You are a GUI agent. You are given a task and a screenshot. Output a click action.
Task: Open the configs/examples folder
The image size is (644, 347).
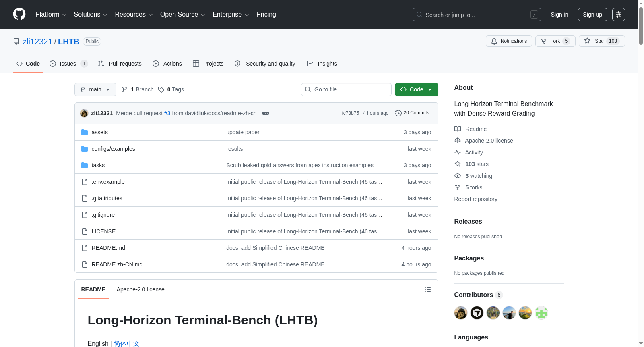(113, 149)
